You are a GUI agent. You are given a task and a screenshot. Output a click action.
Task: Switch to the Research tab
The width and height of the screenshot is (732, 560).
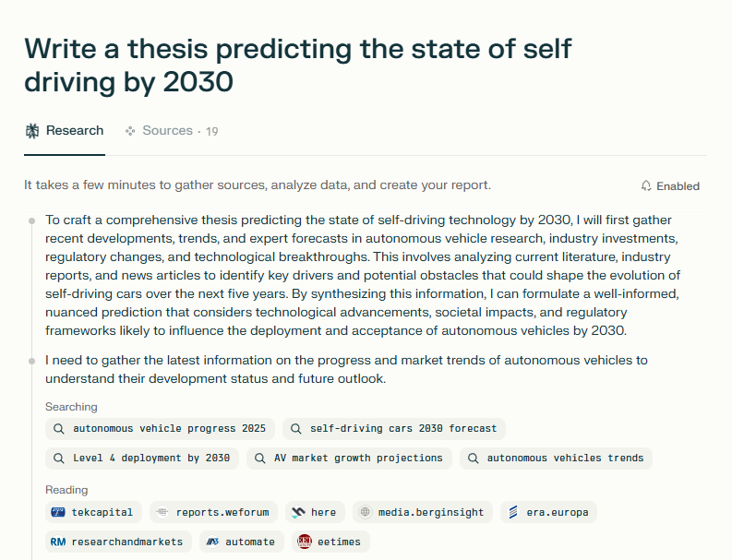tap(65, 131)
